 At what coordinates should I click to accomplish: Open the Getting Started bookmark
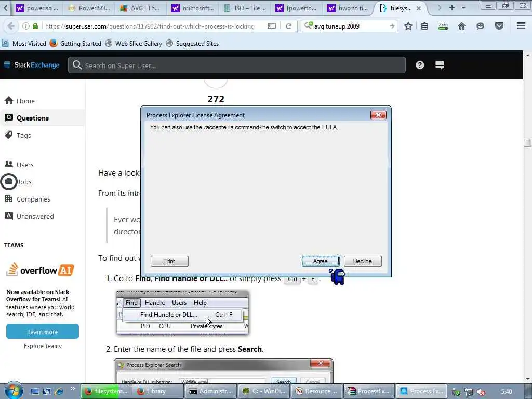75,44
